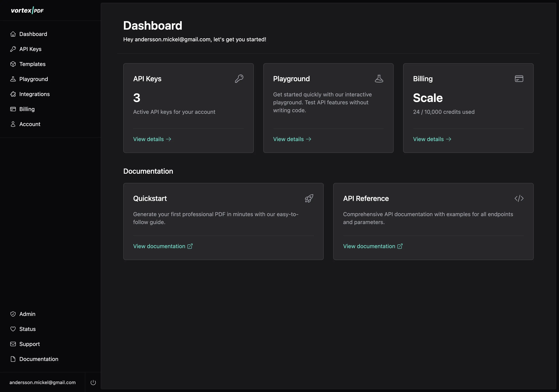Click the key icon beside API Keys in sidebar
Viewport: 559px width, 392px height.
click(x=13, y=49)
